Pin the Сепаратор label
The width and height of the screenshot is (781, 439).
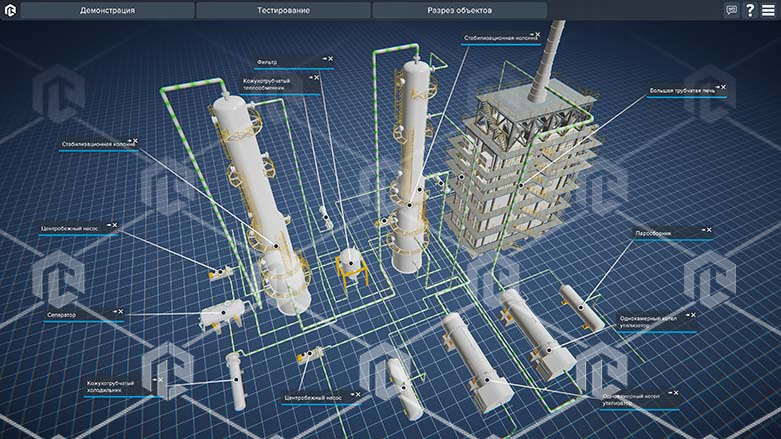115,311
